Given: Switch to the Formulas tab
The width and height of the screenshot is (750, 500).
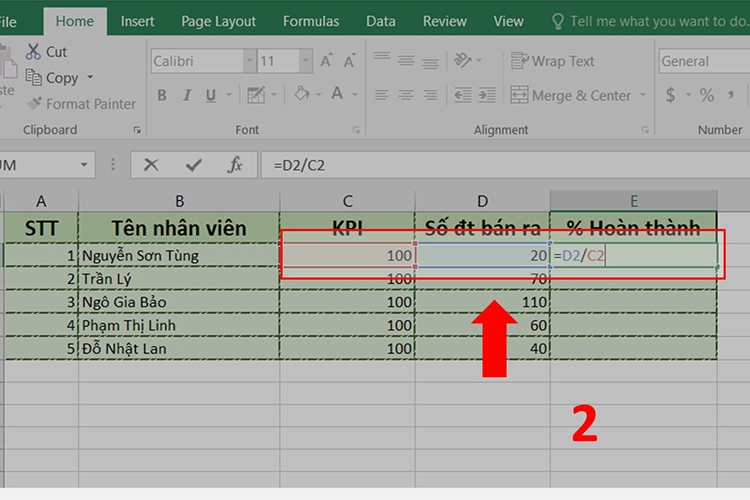Looking at the screenshot, I should tap(311, 21).
